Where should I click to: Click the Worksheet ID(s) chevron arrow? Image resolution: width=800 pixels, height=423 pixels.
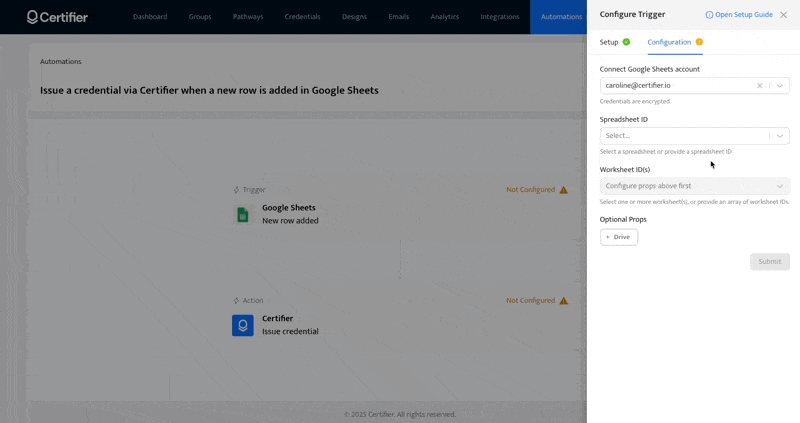(780, 186)
